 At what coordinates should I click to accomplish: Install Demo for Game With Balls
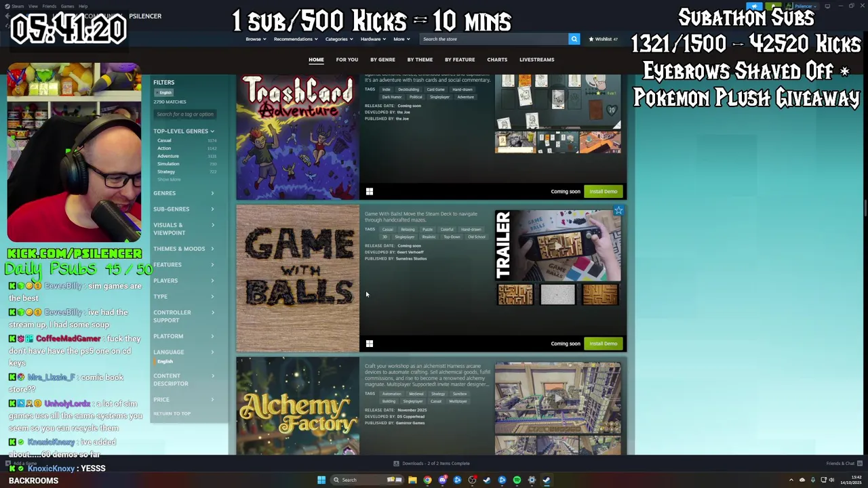click(603, 344)
